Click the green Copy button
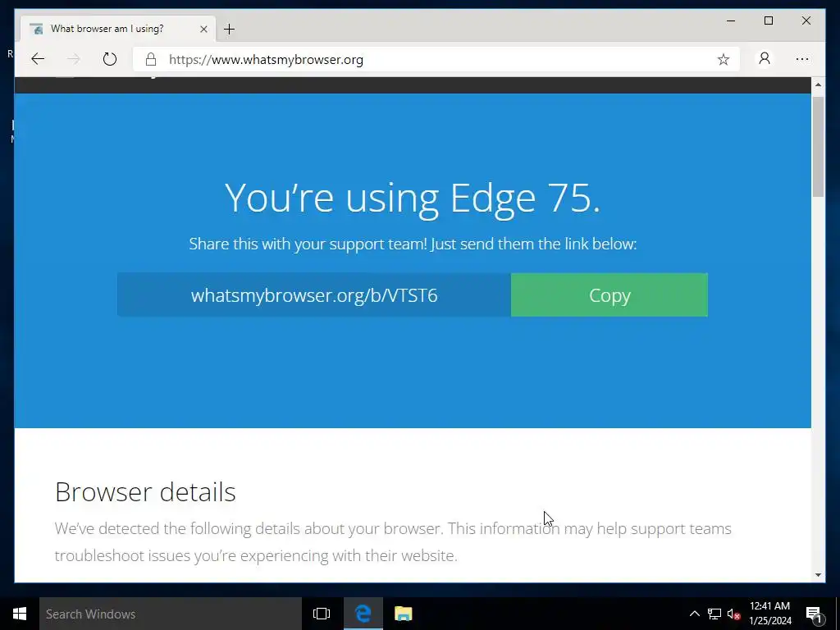This screenshot has width=840, height=630. pos(609,295)
